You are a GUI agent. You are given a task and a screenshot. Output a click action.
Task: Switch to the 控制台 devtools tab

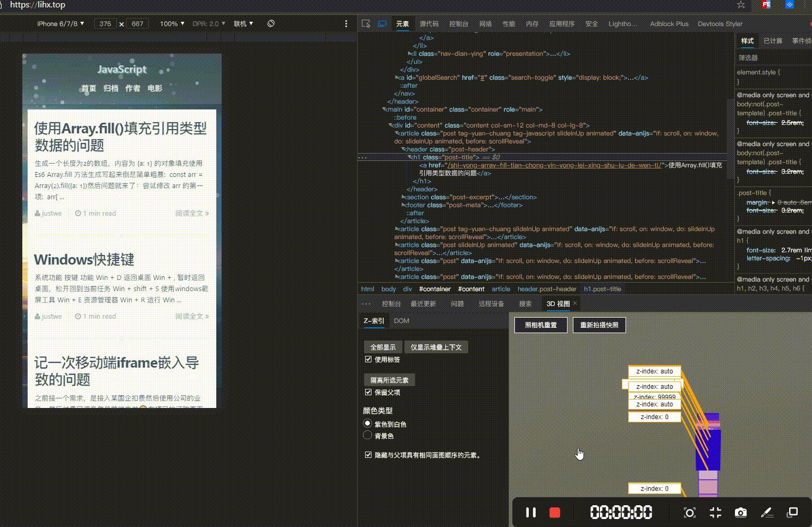coord(459,24)
